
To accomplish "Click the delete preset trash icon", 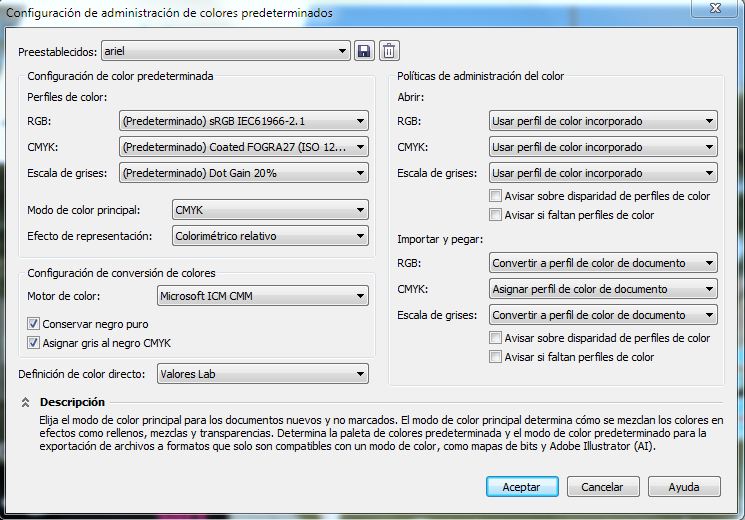I will pos(389,51).
